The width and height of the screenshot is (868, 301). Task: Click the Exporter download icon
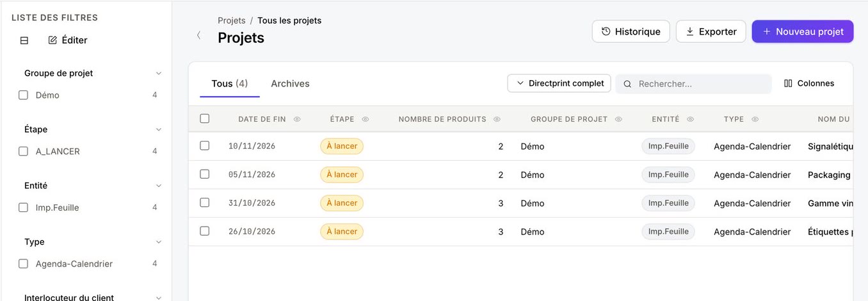pos(690,31)
